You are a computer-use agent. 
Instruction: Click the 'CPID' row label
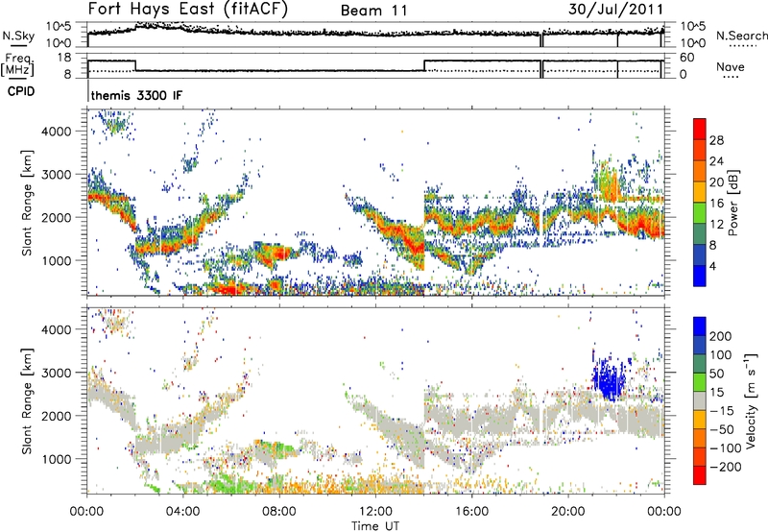[21, 91]
